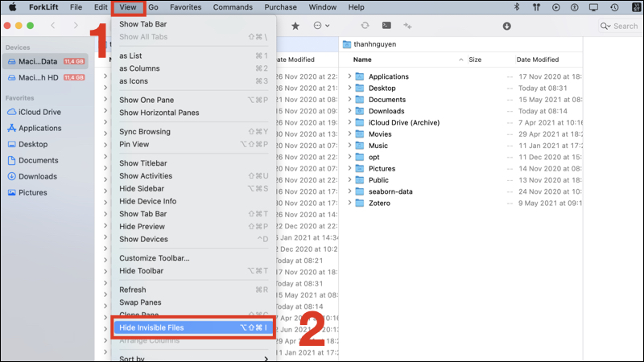Open activities download arrow icon
The height and width of the screenshot is (362, 644).
click(x=507, y=27)
